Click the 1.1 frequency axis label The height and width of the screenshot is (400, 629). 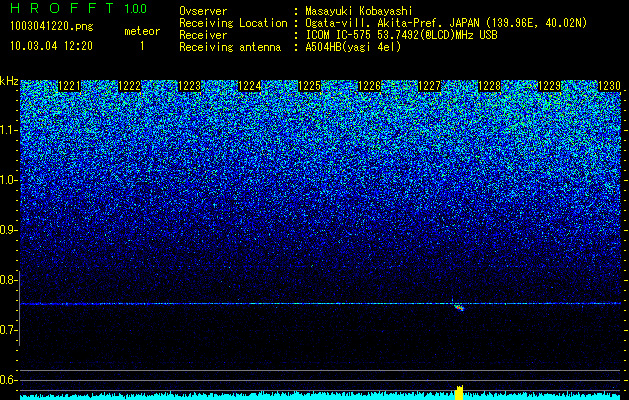point(8,130)
